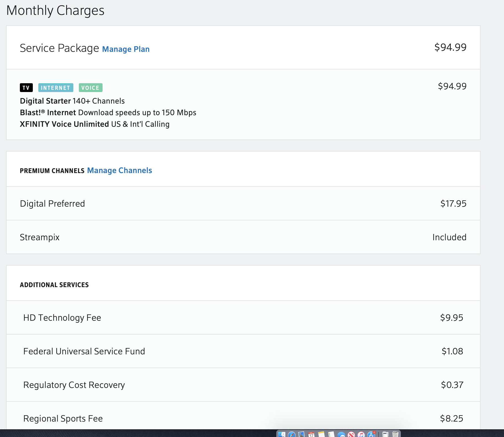The width and height of the screenshot is (504, 437).
Task: Select the HD Technology Fee label
Action: click(x=62, y=318)
